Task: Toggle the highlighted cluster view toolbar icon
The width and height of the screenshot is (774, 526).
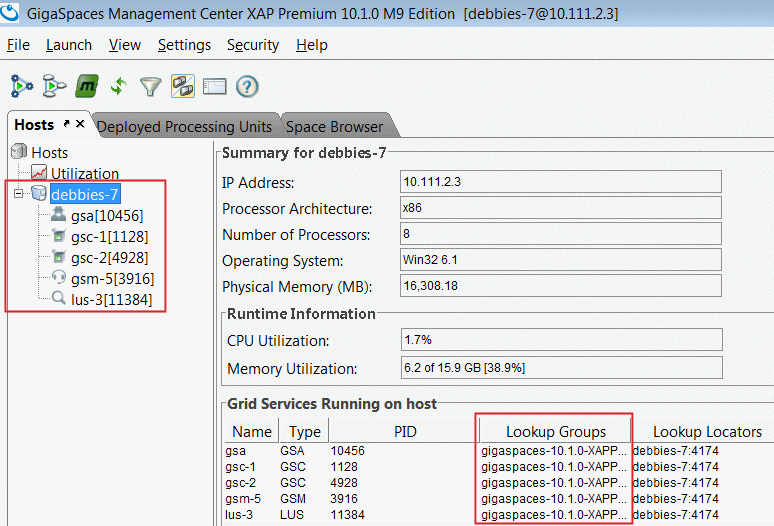Action: coord(183,86)
